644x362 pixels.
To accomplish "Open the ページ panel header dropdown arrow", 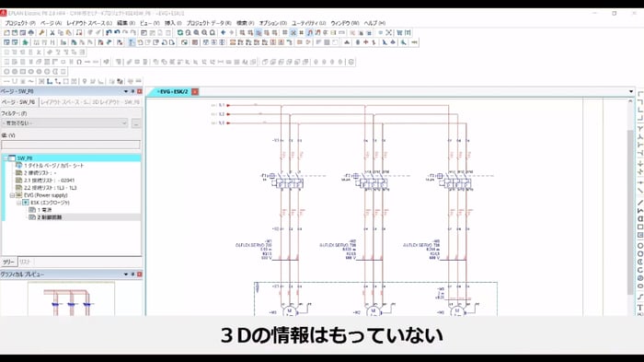I will [126, 91].
